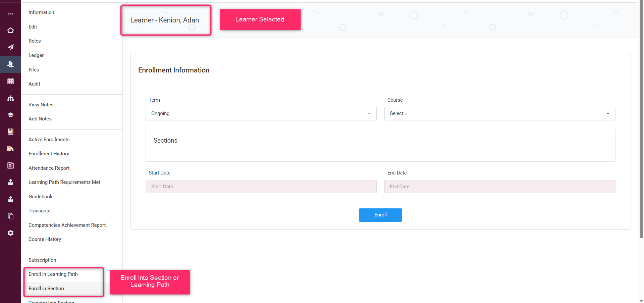Select Roles in the learner menu
The width and height of the screenshot is (644, 303).
click(35, 41)
